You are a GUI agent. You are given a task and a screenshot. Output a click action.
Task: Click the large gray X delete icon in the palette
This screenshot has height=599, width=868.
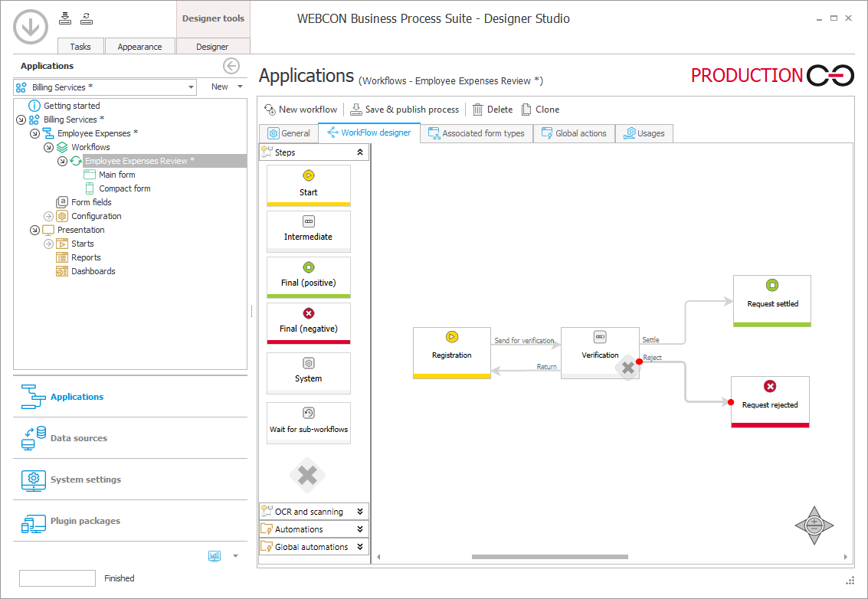[308, 475]
